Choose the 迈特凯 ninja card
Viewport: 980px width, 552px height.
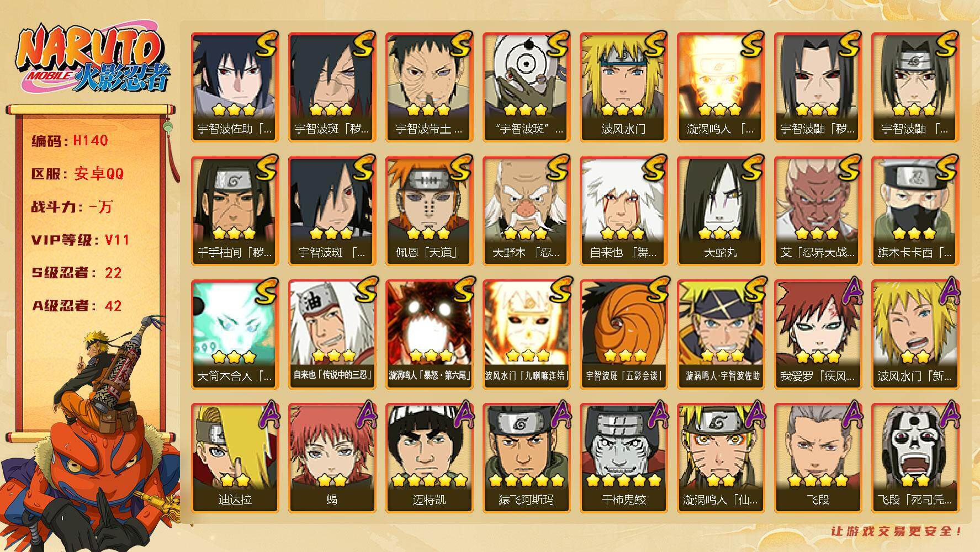click(429, 458)
